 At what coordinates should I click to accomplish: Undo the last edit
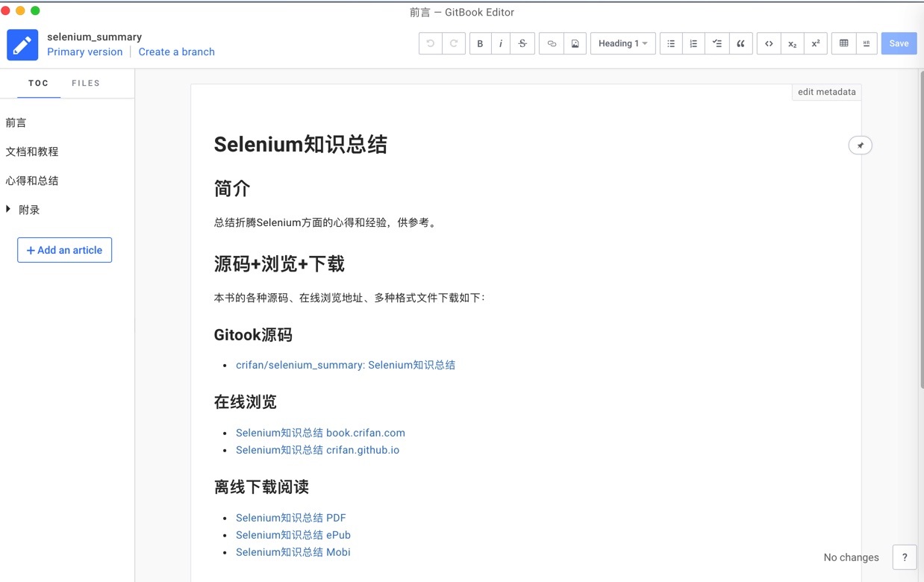[431, 43]
